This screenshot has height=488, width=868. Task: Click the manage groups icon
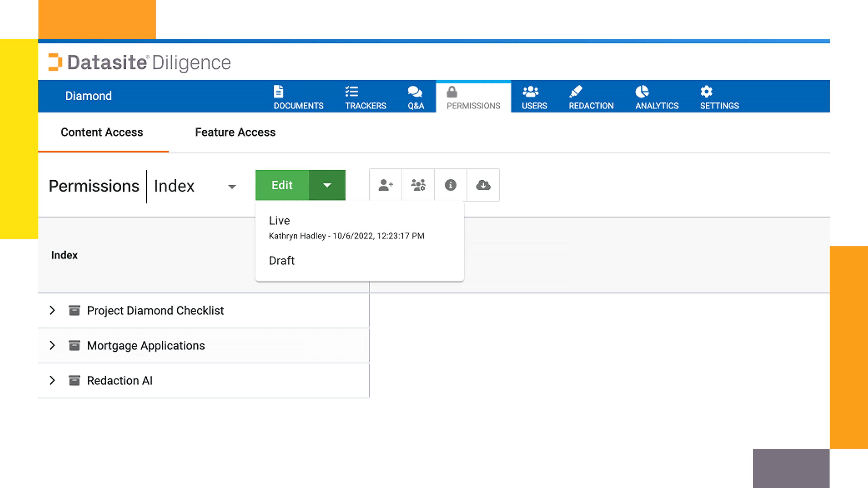(418, 185)
